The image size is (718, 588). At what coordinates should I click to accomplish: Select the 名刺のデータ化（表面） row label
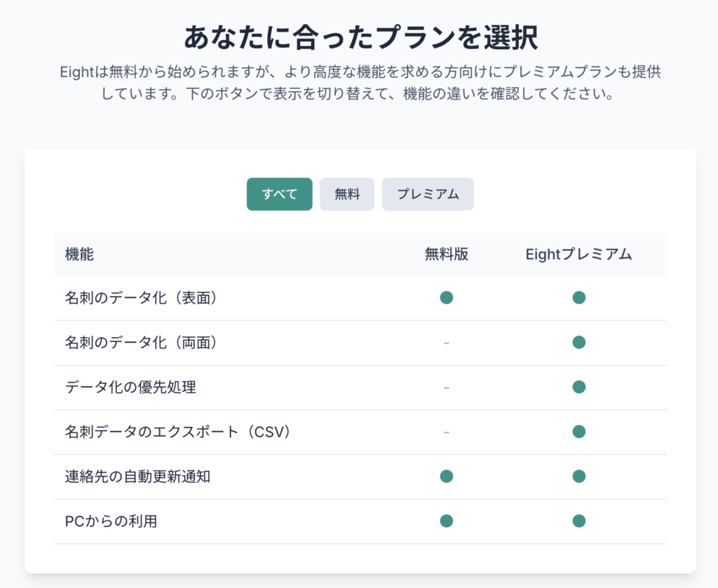pyautogui.click(x=141, y=298)
